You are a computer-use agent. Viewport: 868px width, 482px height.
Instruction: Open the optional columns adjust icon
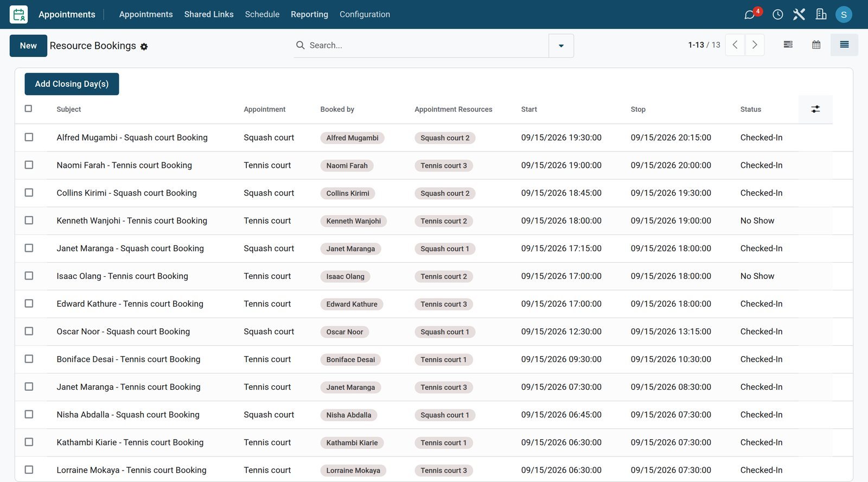[815, 109]
